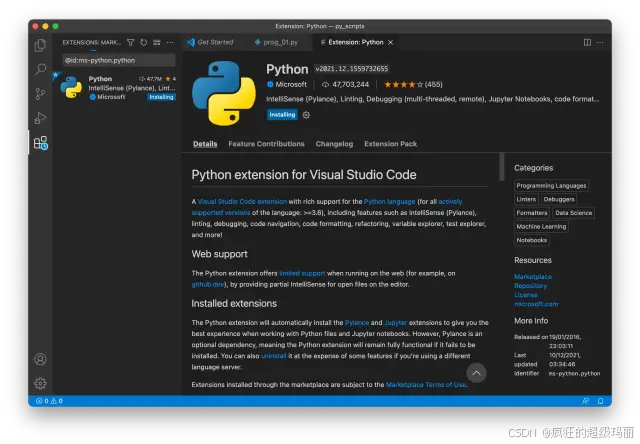Image resolution: width=640 pixels, height=444 pixels.
Task: Close the Extension: Python tab
Action: (x=391, y=42)
